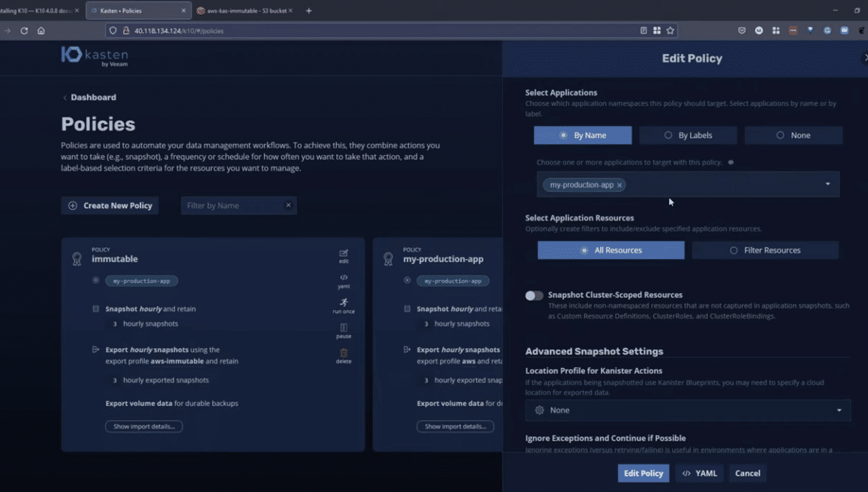
Task: Click the YAML button in Edit Policy footer
Action: coord(700,473)
